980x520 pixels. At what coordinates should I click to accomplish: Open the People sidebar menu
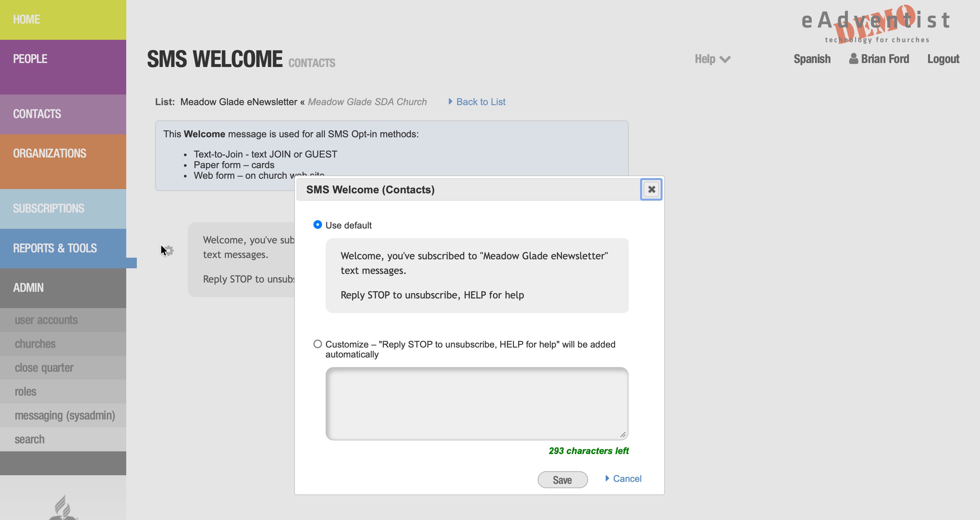pos(30,59)
